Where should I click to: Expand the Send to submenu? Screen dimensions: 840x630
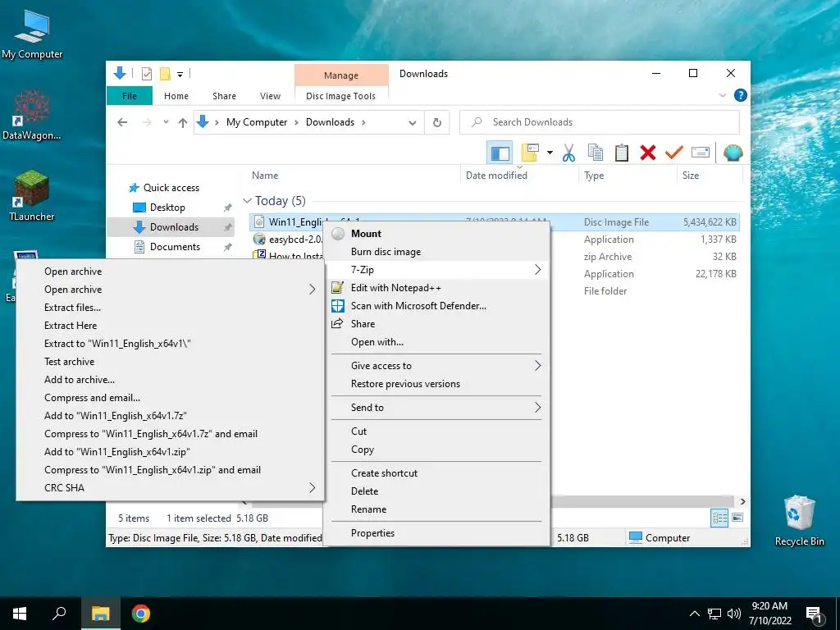pyautogui.click(x=436, y=408)
